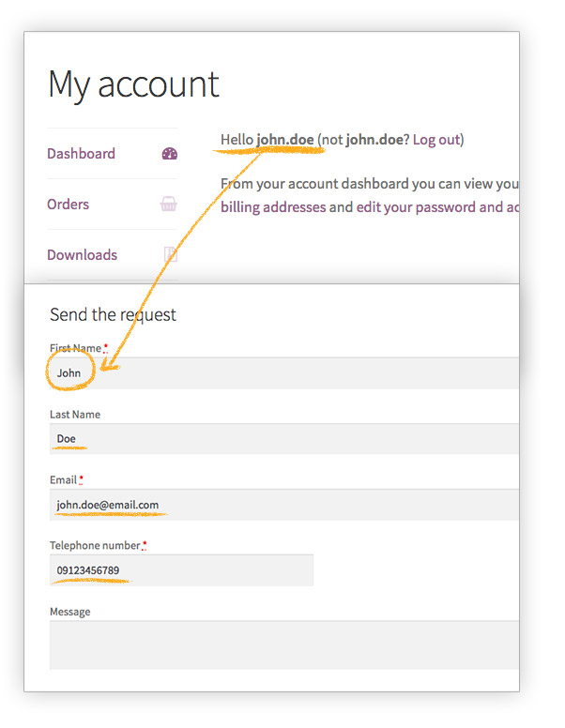Open the edit your password link
This screenshot has width=565, height=728.
(x=416, y=206)
